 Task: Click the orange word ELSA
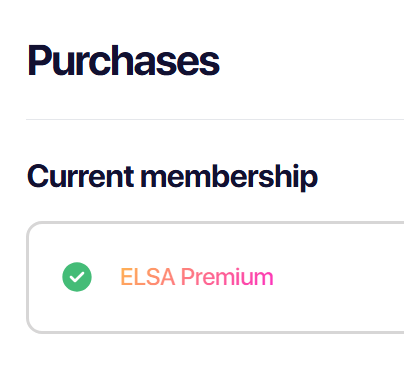(x=147, y=277)
